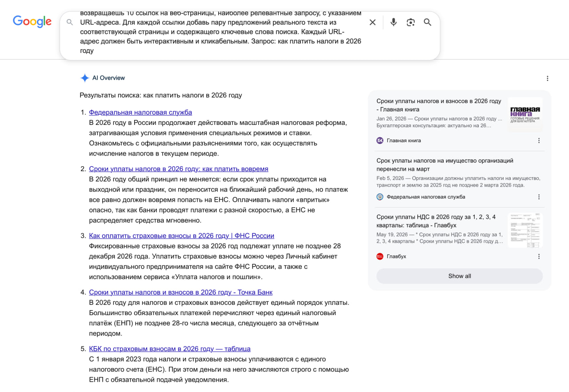569x392 pixels.
Task: Submit search using magnifier icon at right
Action: click(x=428, y=22)
